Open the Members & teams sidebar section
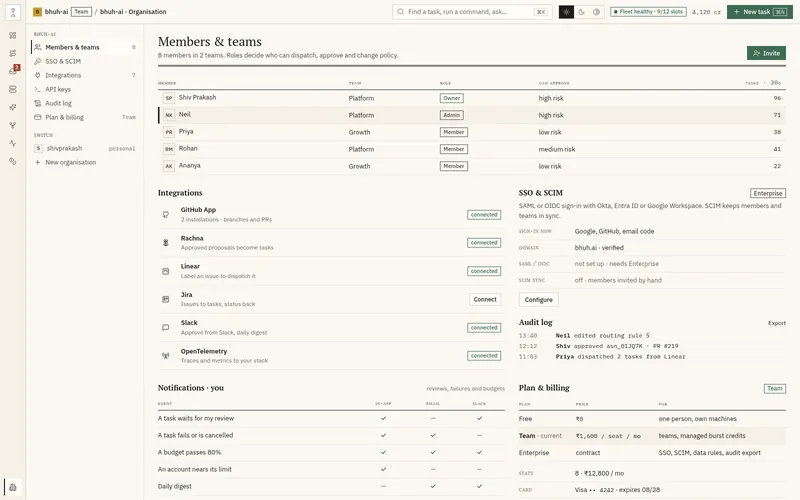This screenshot has width=800, height=500. pyautogui.click(x=85, y=47)
